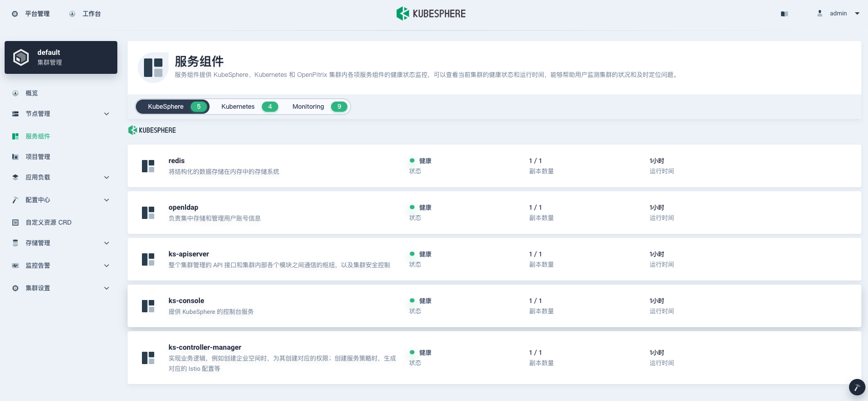Screen dimensions: 868x401
Task: Click the redis component icon
Action: pyautogui.click(x=148, y=166)
